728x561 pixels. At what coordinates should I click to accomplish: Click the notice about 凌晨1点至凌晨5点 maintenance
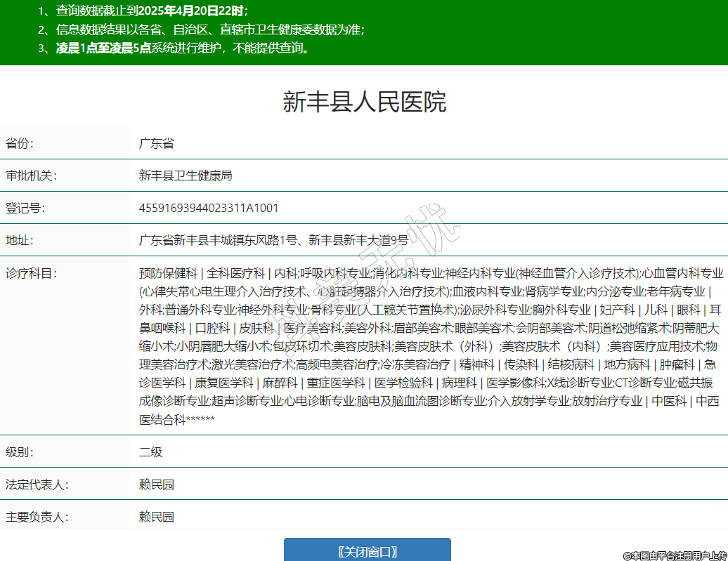point(183,48)
